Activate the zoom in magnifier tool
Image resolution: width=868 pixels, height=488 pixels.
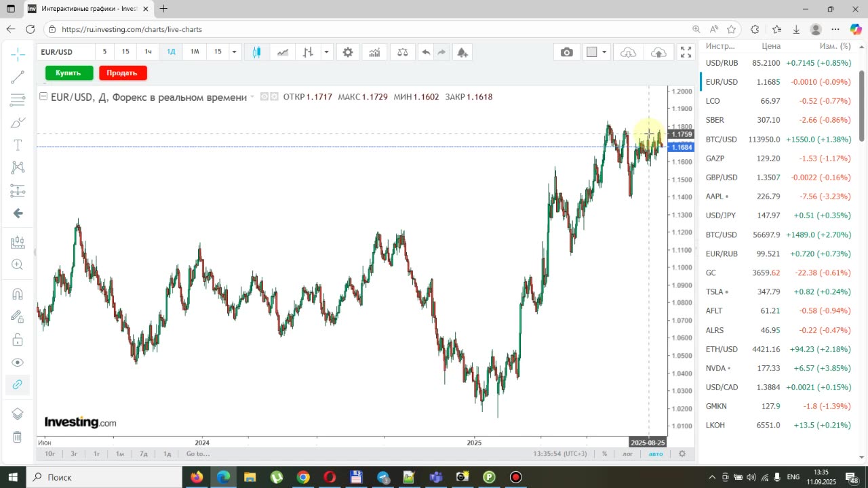tap(18, 265)
